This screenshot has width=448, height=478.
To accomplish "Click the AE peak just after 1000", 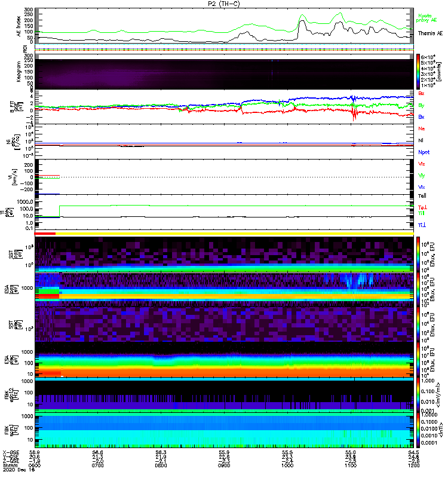I will [x=302, y=23].
